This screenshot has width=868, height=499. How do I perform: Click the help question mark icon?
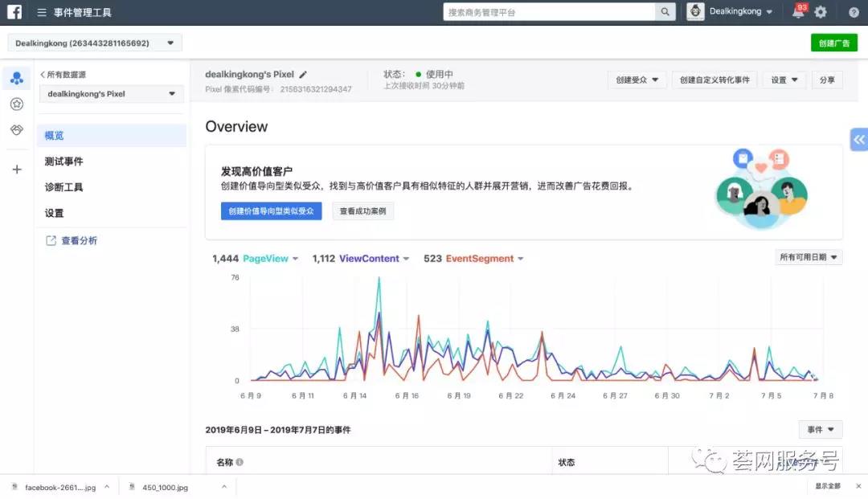click(x=854, y=11)
